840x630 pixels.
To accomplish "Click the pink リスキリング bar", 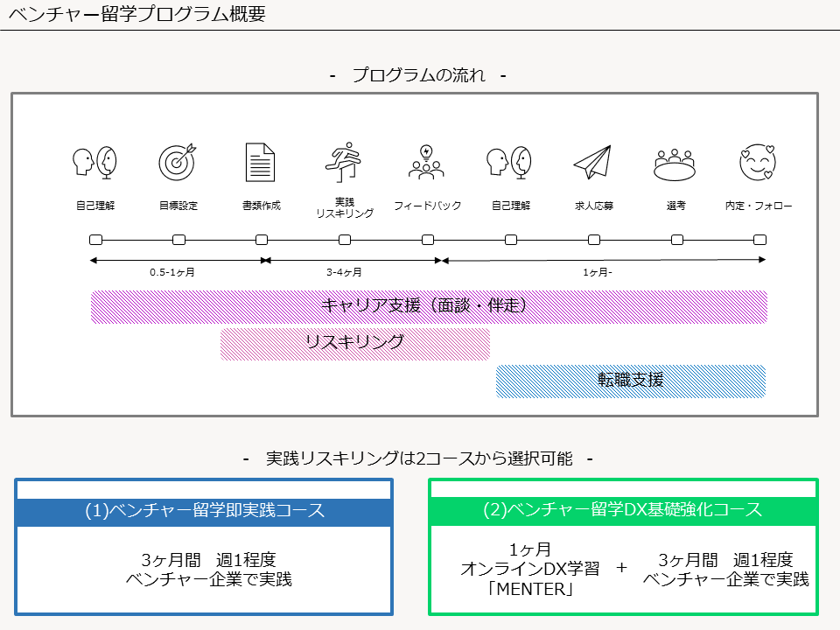I will 355,344.
